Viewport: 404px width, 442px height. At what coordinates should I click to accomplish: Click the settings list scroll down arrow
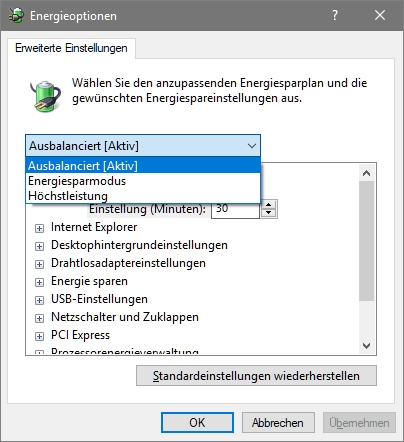pyautogui.click(x=367, y=346)
